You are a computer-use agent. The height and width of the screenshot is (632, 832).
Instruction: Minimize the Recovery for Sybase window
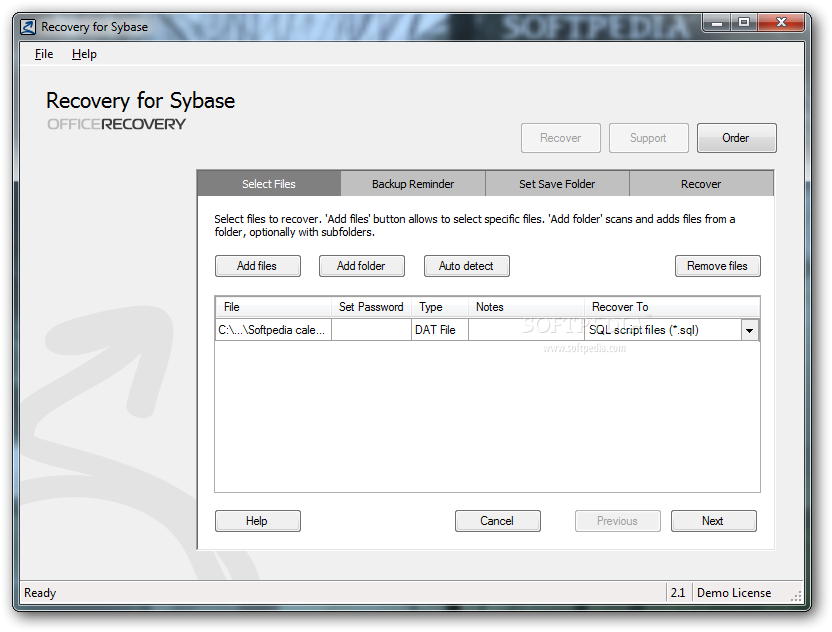[717, 22]
